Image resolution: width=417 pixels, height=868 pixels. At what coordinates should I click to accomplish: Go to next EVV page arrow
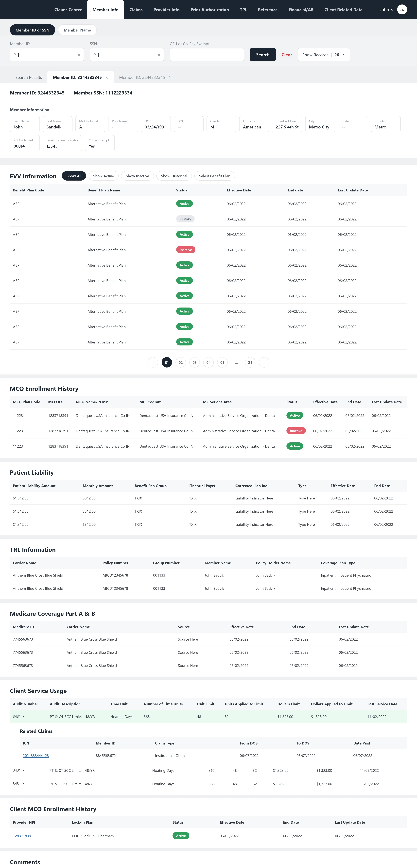pyautogui.click(x=264, y=363)
